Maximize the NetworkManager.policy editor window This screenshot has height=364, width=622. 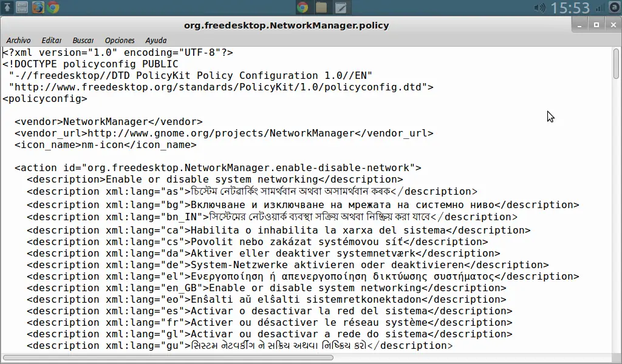pos(596,25)
